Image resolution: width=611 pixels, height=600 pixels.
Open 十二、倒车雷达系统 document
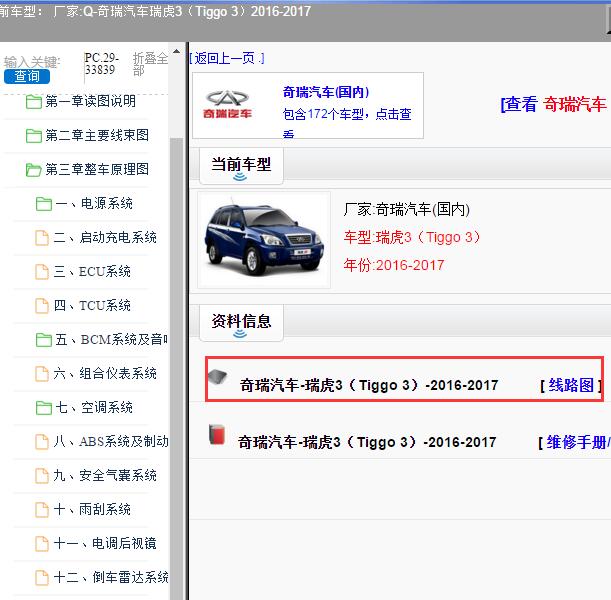(111, 577)
